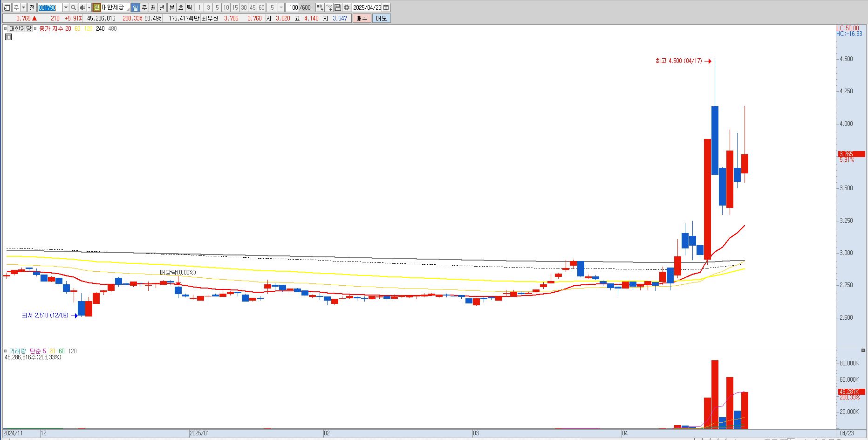868x440 pixels.
Task: Open the calendar date picker icon
Action: tap(386, 7)
